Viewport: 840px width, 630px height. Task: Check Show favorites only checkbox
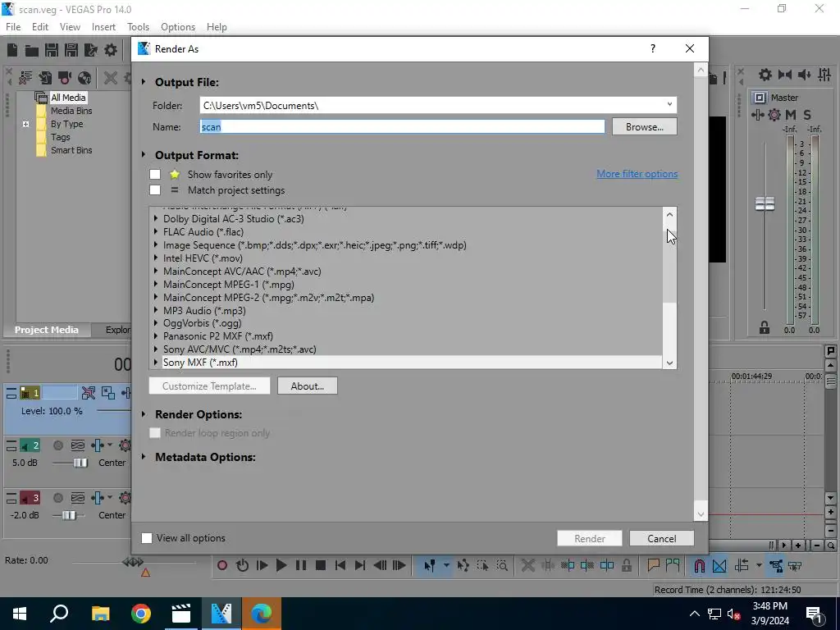click(155, 175)
